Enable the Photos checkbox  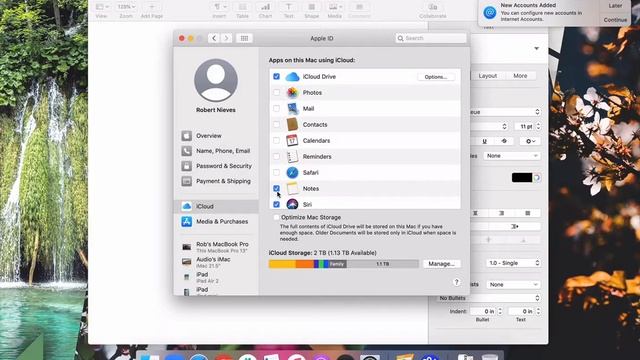(276, 93)
